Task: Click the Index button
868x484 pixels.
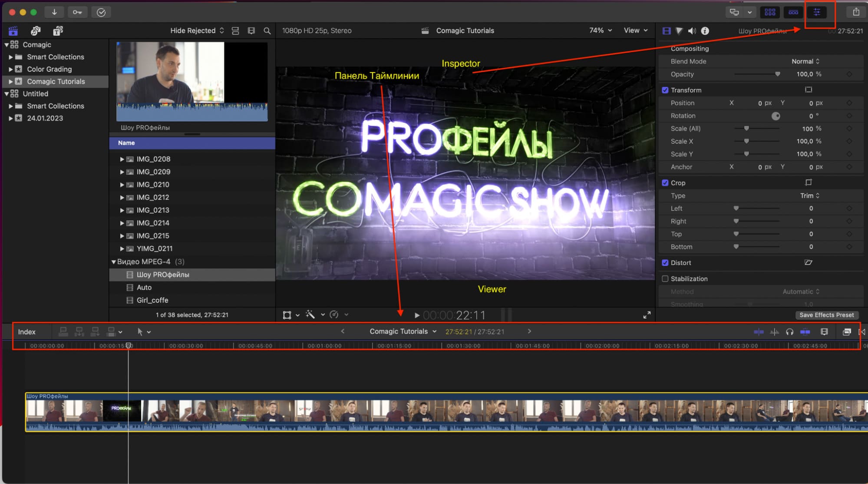Action: tap(26, 332)
